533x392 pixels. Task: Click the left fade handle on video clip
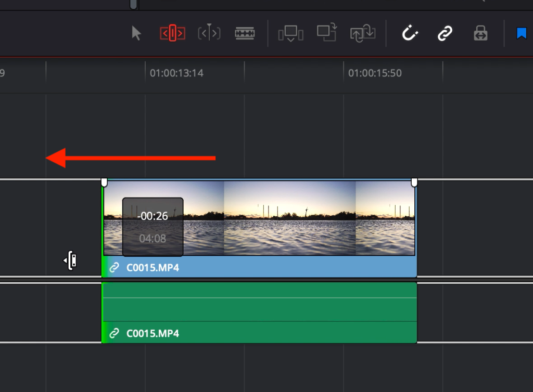(104, 182)
